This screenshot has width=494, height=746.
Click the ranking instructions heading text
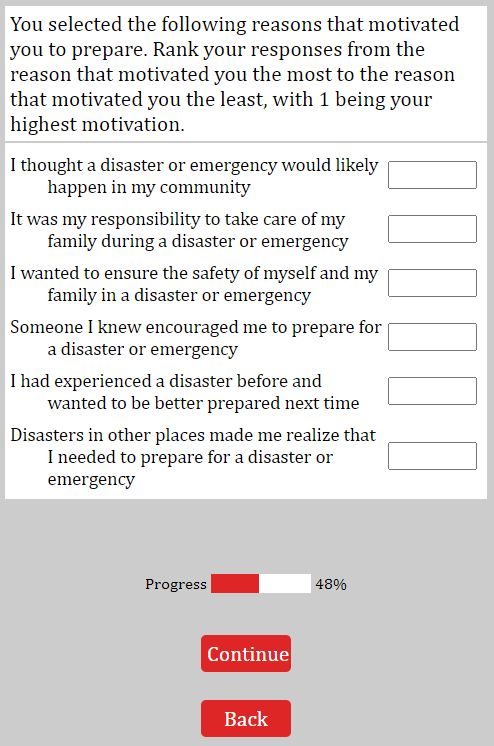pyautogui.click(x=235, y=74)
